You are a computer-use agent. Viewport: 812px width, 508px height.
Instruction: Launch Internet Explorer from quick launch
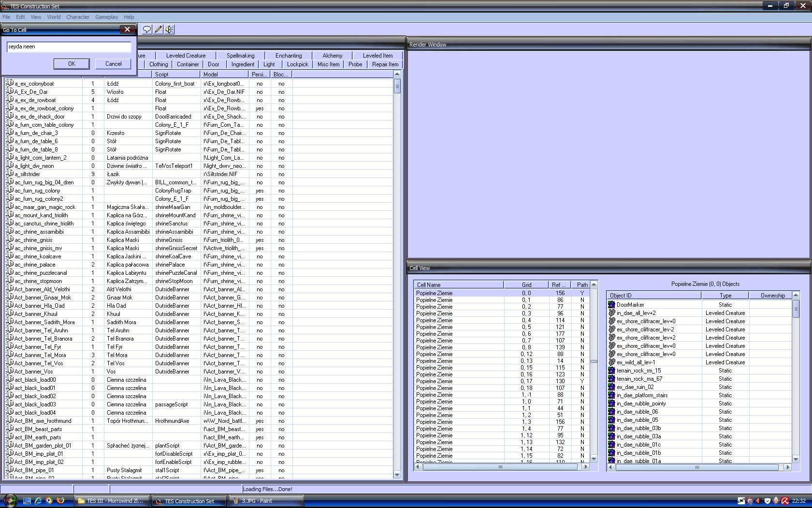(x=38, y=501)
